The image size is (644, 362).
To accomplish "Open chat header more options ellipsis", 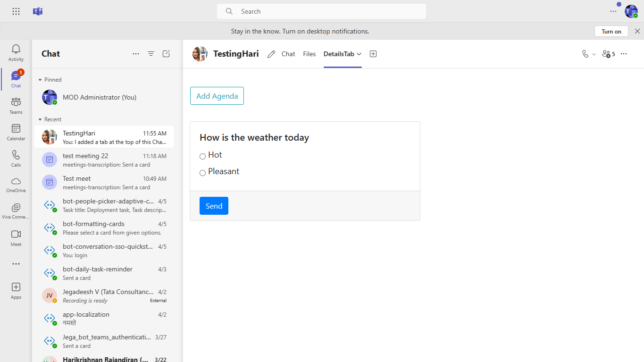I will point(624,54).
